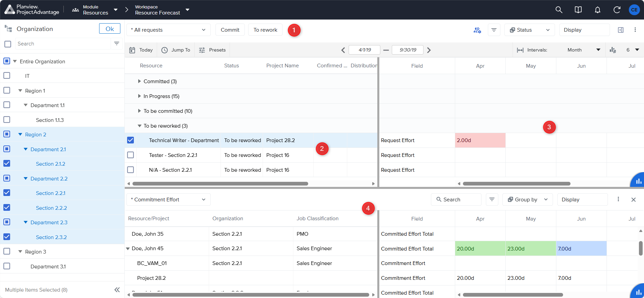Expand the In Progress (15) group
644x298 pixels.
(139, 96)
